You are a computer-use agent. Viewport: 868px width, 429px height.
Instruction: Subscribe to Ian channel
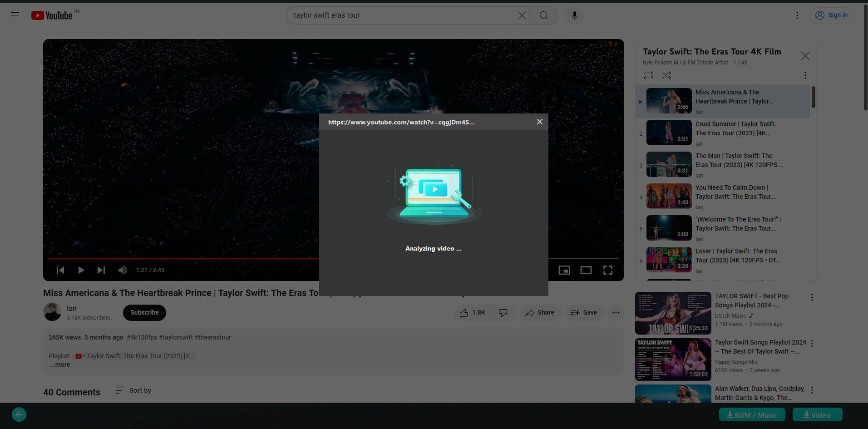pyautogui.click(x=144, y=312)
